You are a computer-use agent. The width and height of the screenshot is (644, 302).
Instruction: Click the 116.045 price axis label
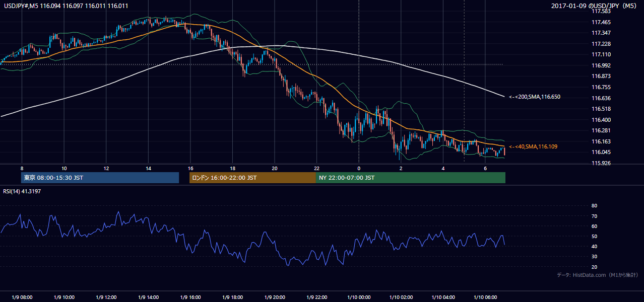pos(601,152)
